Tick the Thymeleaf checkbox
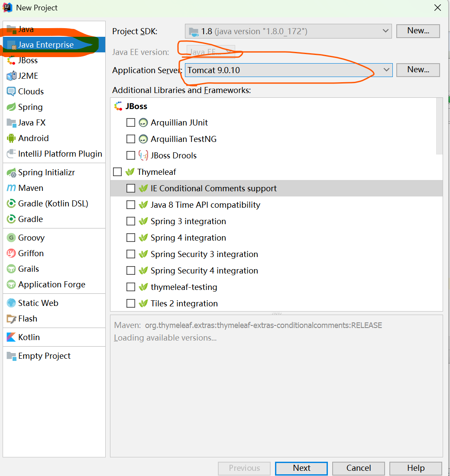450x476 pixels. tap(117, 172)
